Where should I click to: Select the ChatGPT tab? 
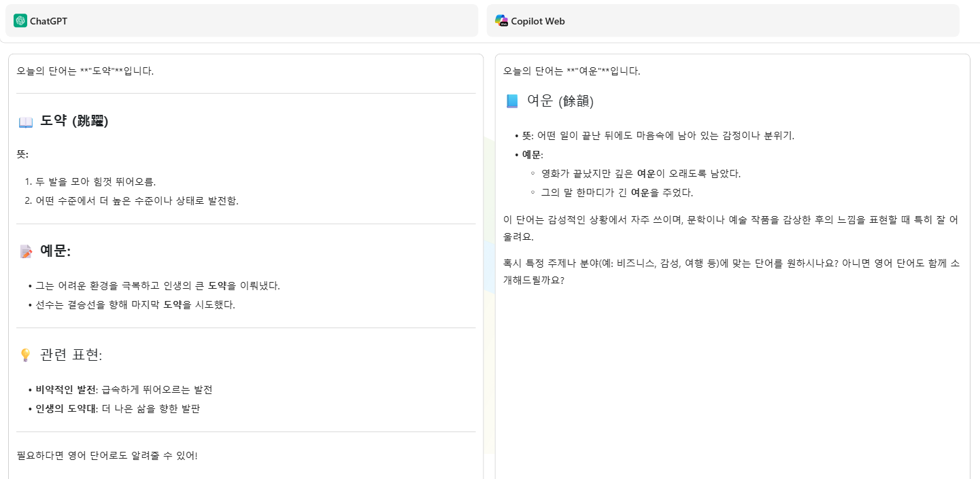(x=241, y=20)
